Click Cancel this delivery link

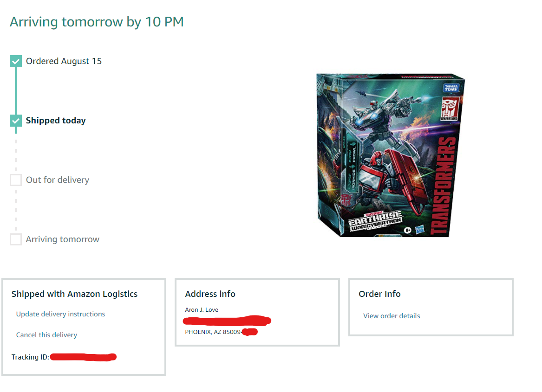(x=46, y=334)
